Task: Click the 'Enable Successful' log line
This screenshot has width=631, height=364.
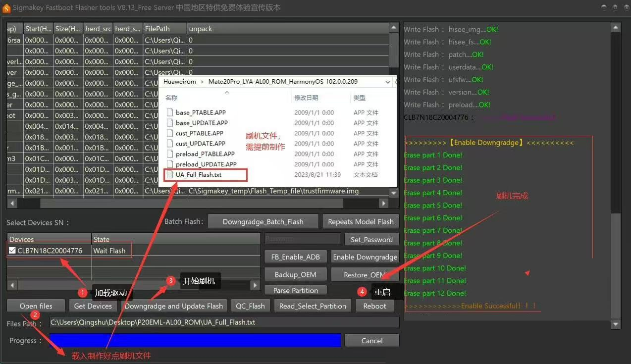Action: [470, 306]
